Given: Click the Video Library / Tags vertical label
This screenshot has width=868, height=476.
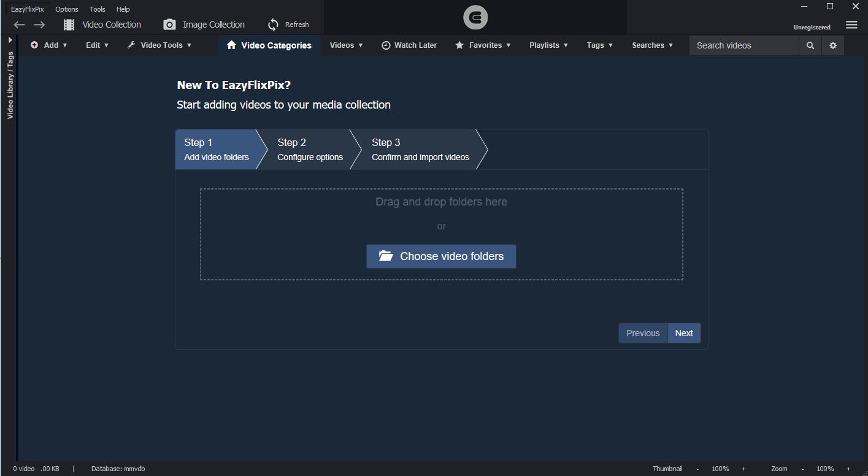Looking at the screenshot, I should (x=10, y=85).
